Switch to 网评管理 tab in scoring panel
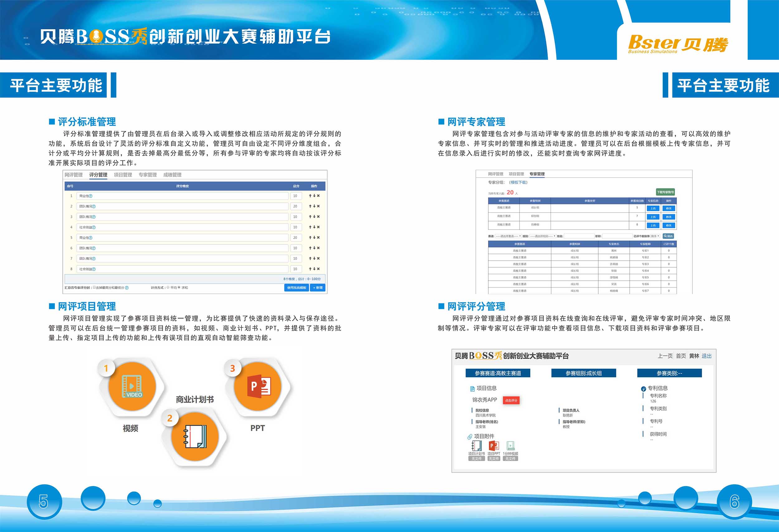This screenshot has height=532, width=779. (x=74, y=175)
